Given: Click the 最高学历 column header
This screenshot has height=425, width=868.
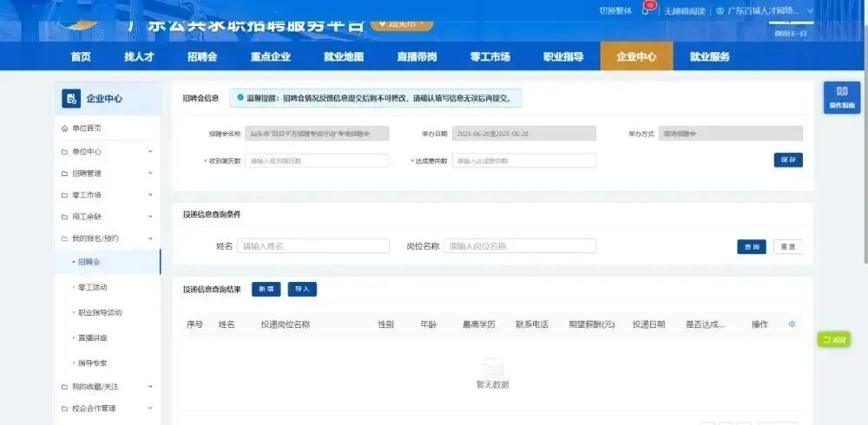Looking at the screenshot, I should point(479,325).
